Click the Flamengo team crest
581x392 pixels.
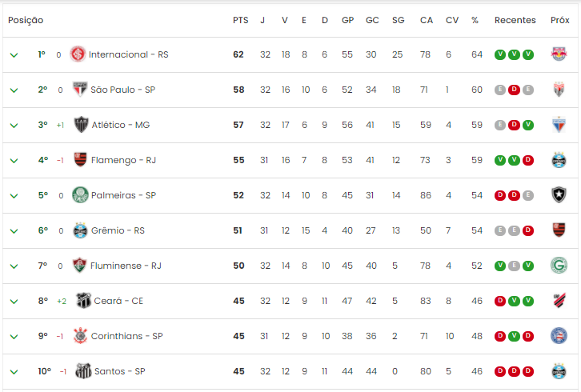(80, 160)
